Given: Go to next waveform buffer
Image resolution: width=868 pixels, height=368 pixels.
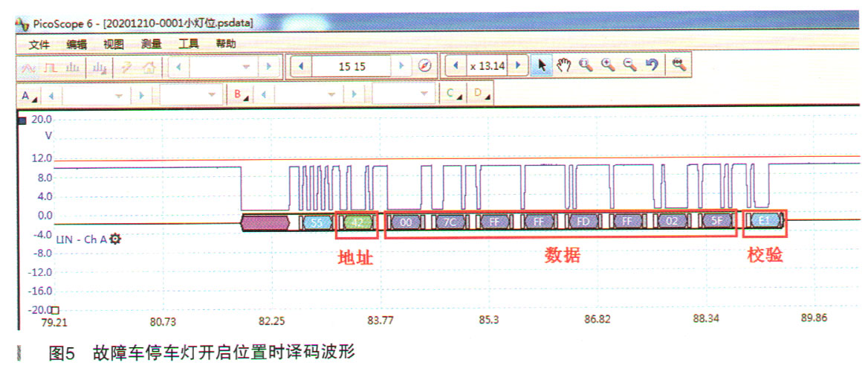Looking at the screenshot, I should [x=401, y=66].
